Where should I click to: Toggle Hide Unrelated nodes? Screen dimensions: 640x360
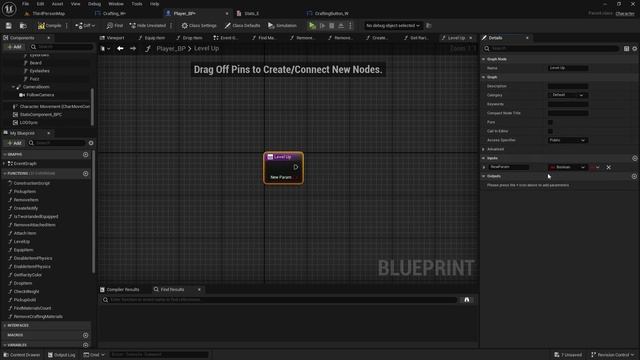coord(147,26)
